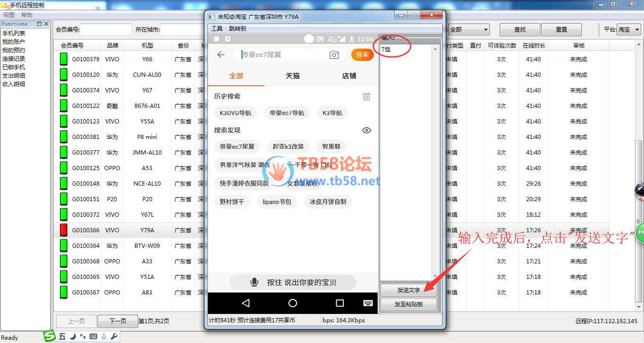Open the 工具 menu in remote window
The width and height of the screenshot is (644, 343).
pyautogui.click(x=217, y=29)
